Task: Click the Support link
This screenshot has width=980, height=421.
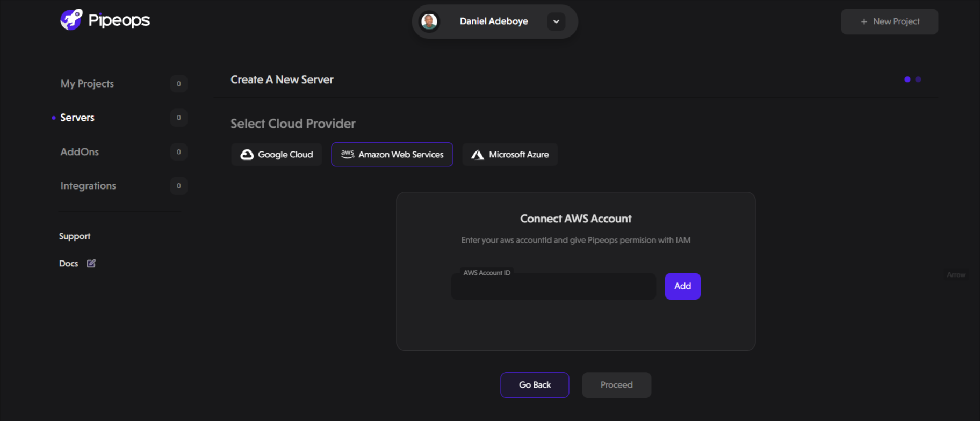Action: (x=75, y=236)
